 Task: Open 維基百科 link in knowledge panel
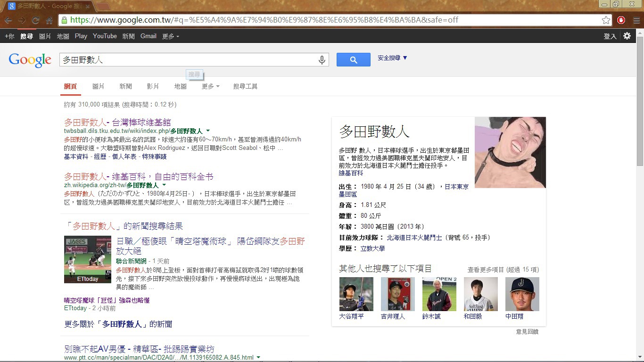click(351, 173)
